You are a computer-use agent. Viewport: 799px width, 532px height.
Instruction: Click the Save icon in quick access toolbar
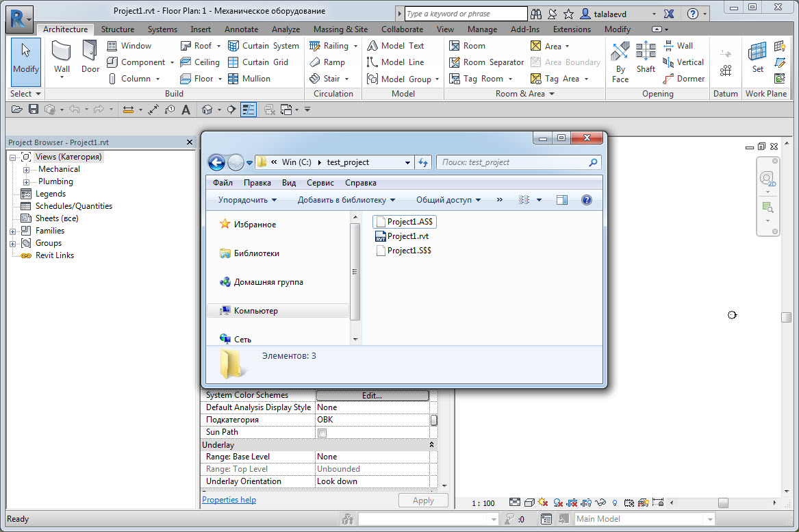pos(33,109)
